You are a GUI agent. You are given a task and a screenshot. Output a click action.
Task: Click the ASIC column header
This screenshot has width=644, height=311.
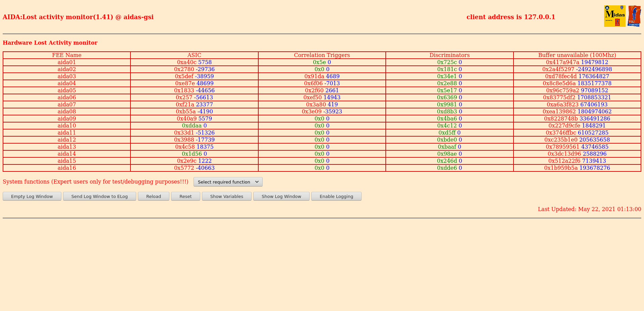194,55
